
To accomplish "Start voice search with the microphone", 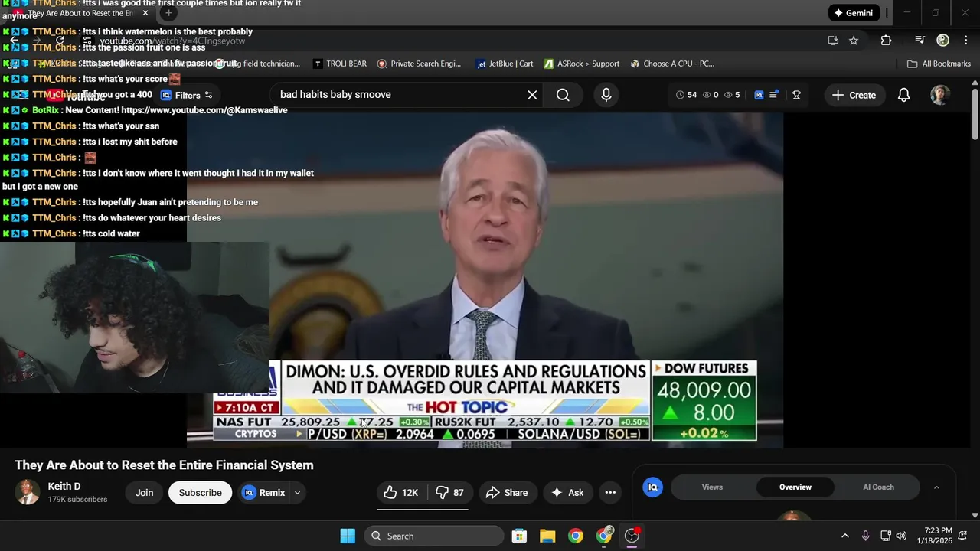I will coord(606,95).
